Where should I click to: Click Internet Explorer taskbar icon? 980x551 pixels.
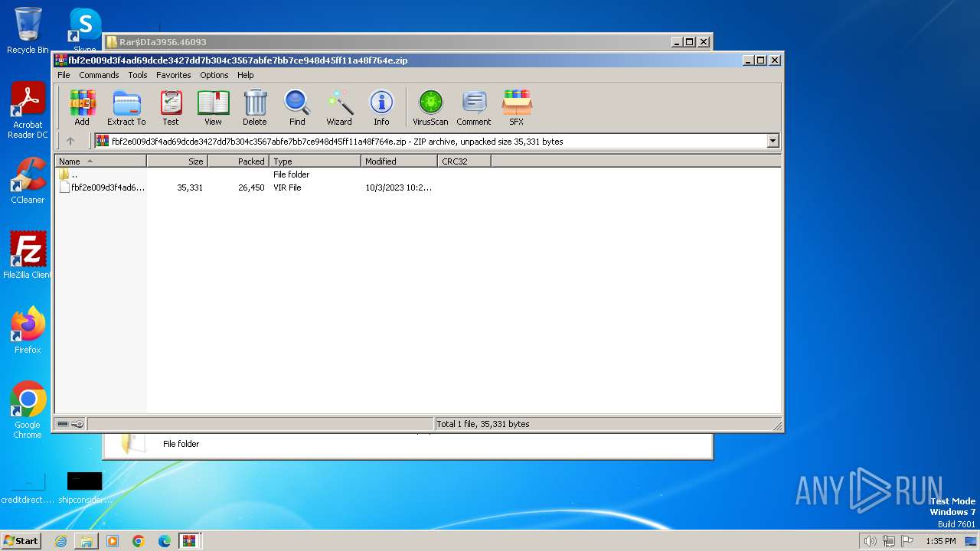pos(60,541)
